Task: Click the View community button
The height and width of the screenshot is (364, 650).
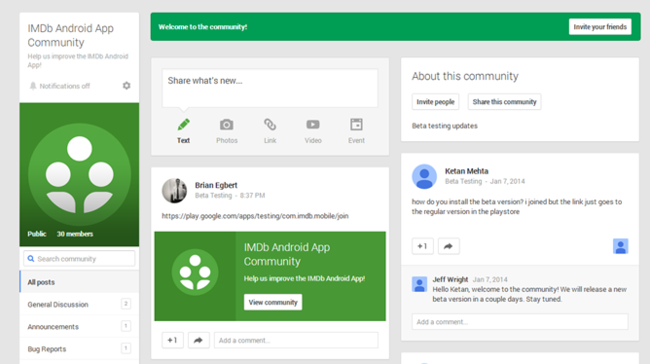Action: click(x=273, y=302)
